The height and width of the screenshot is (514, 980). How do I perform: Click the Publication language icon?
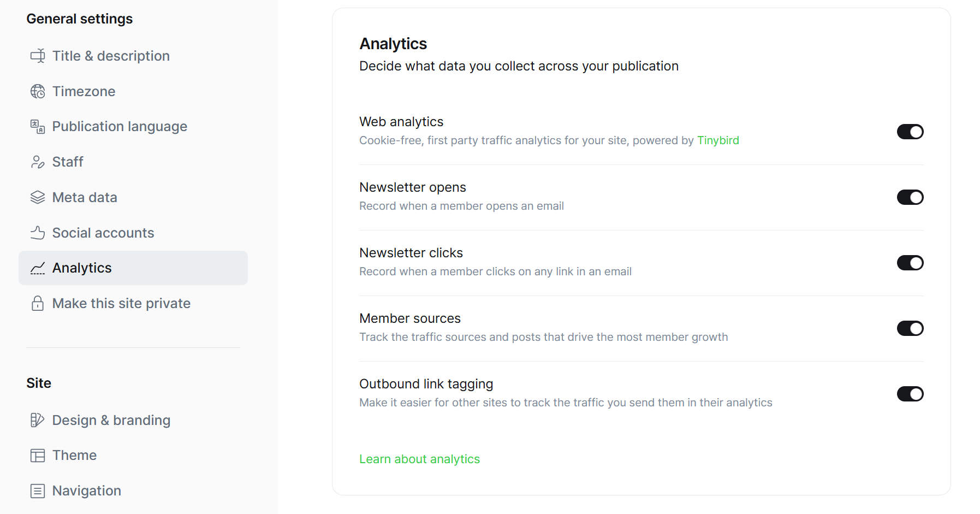(x=38, y=127)
